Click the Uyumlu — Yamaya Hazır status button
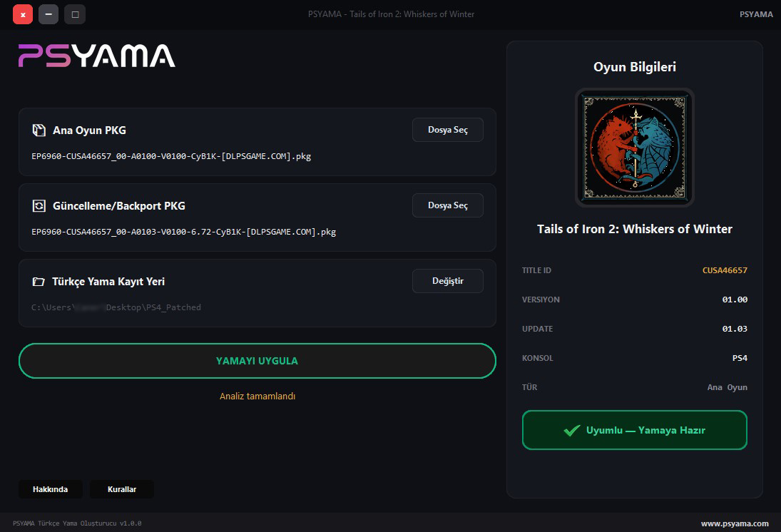 (635, 430)
